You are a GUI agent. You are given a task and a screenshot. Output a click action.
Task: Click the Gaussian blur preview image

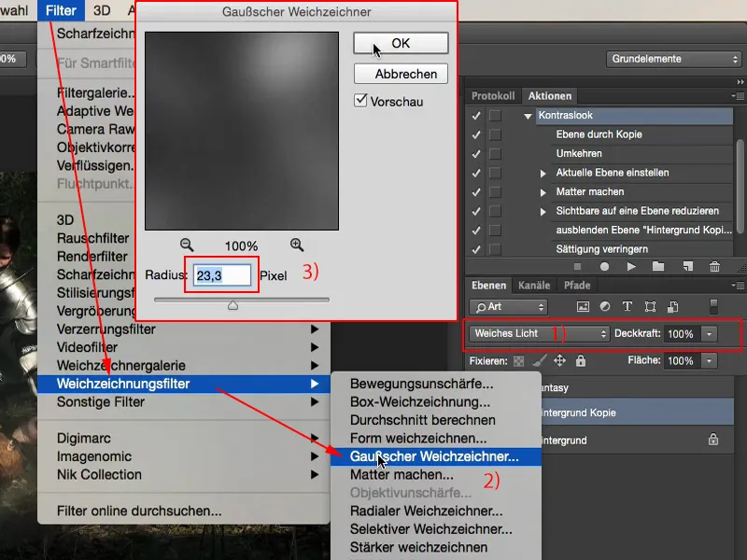coord(242,131)
